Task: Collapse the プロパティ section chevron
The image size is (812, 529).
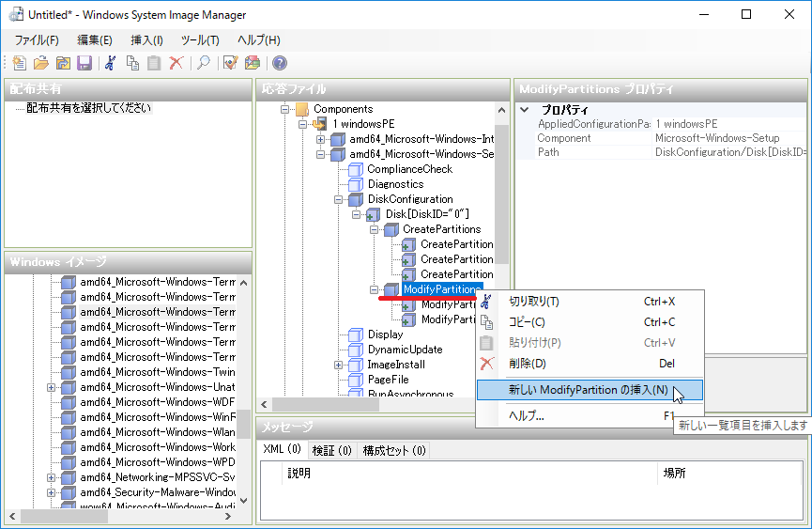Action: click(x=525, y=110)
